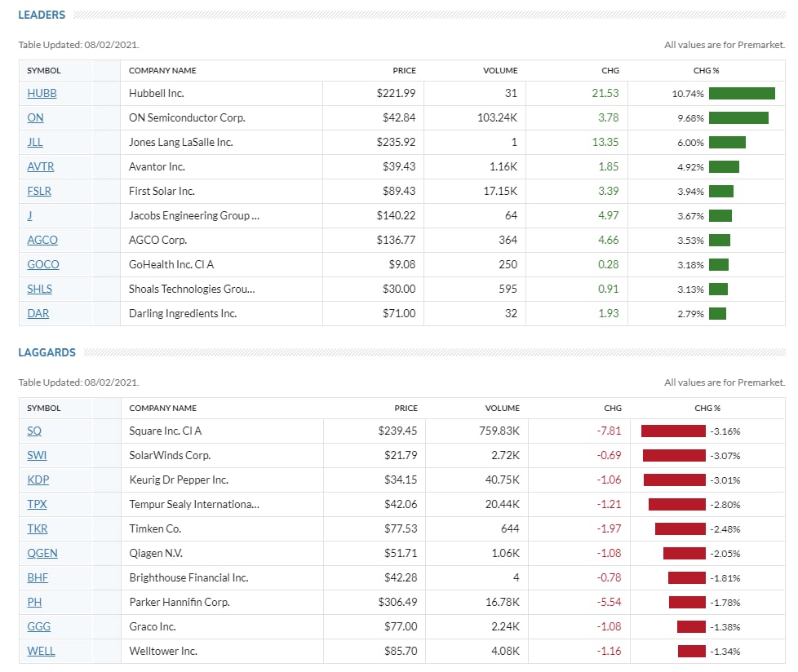Open the DAR symbol link

coord(38,313)
